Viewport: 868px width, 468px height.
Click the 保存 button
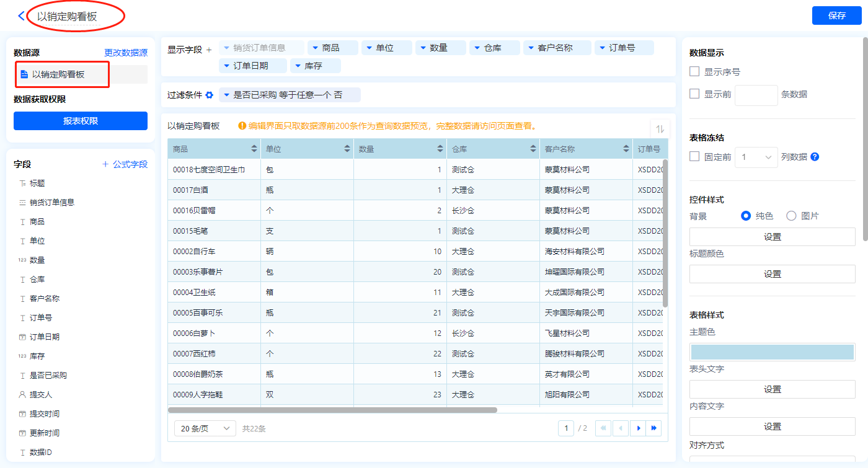(836, 15)
